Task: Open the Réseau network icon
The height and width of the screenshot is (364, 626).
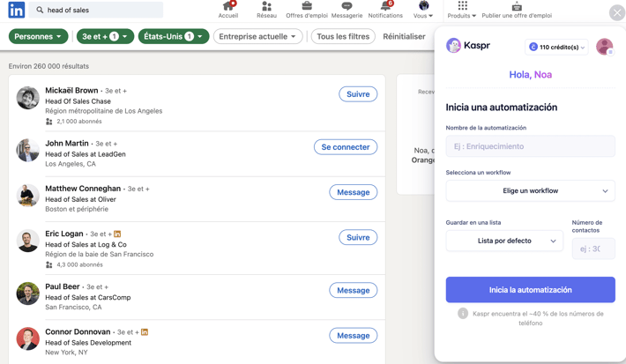Action: 266,5
